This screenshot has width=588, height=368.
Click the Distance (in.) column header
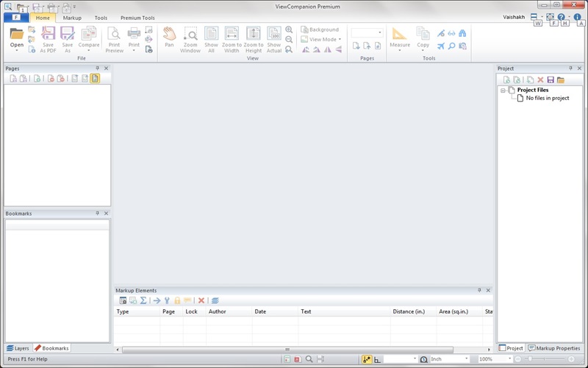413,311
